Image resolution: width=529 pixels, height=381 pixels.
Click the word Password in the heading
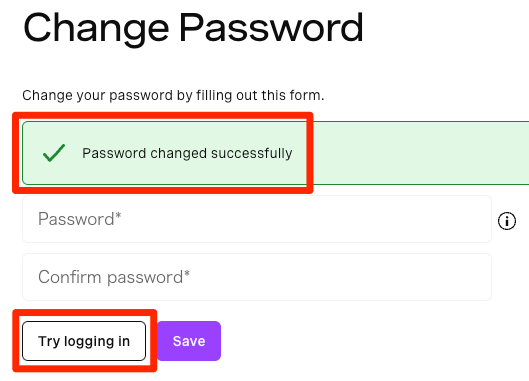point(271,27)
